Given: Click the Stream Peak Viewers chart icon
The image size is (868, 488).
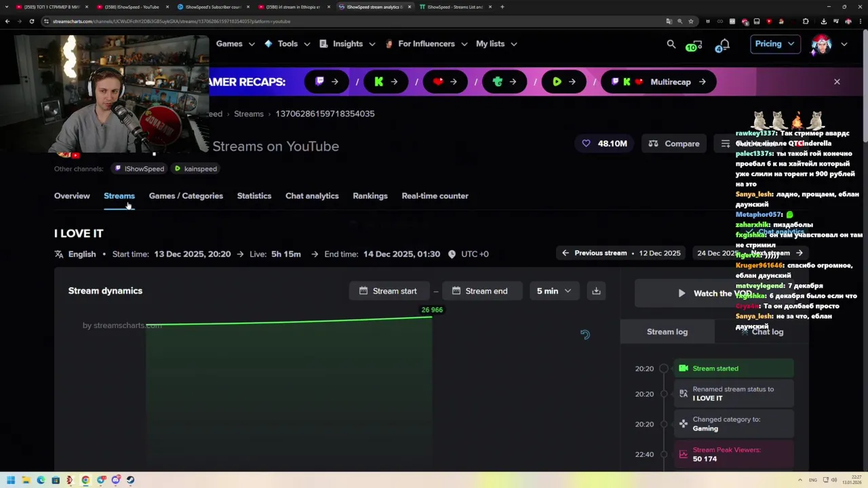Looking at the screenshot, I should (684, 454).
